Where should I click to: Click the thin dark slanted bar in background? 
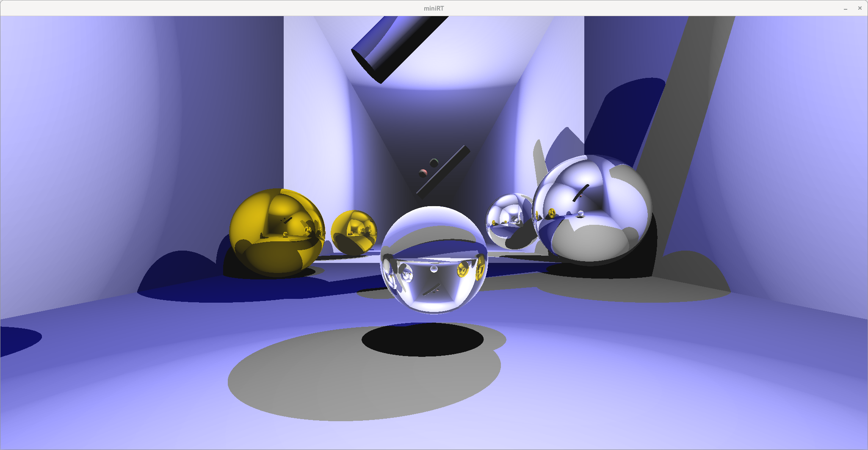443,172
